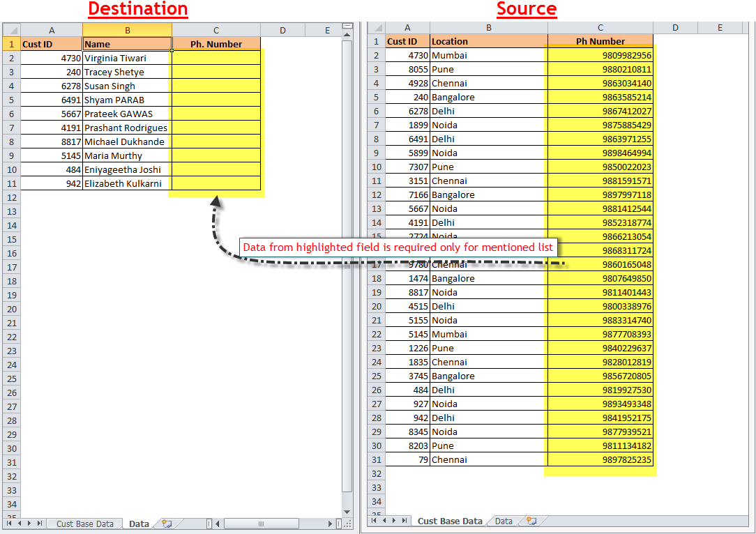756x534 pixels.
Task: Select row 2 header in Source
Action: (x=376, y=55)
